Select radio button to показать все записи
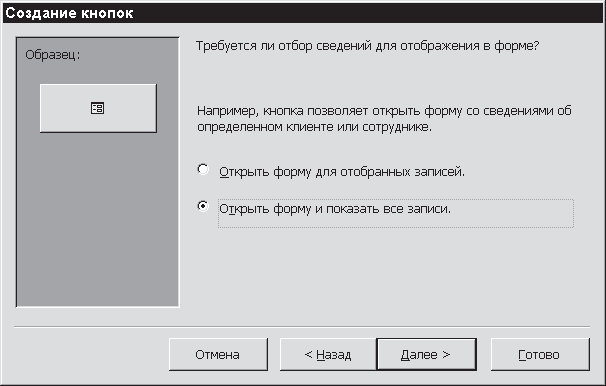The height and width of the screenshot is (386, 606). point(203,206)
